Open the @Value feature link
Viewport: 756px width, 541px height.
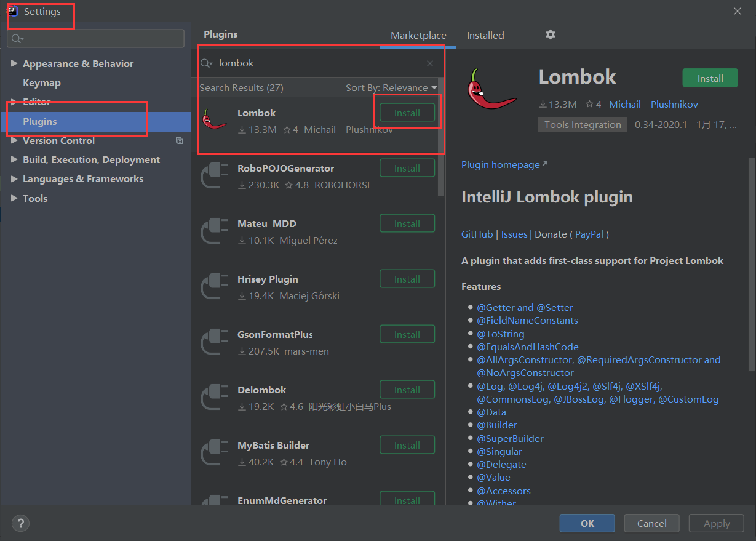click(493, 478)
